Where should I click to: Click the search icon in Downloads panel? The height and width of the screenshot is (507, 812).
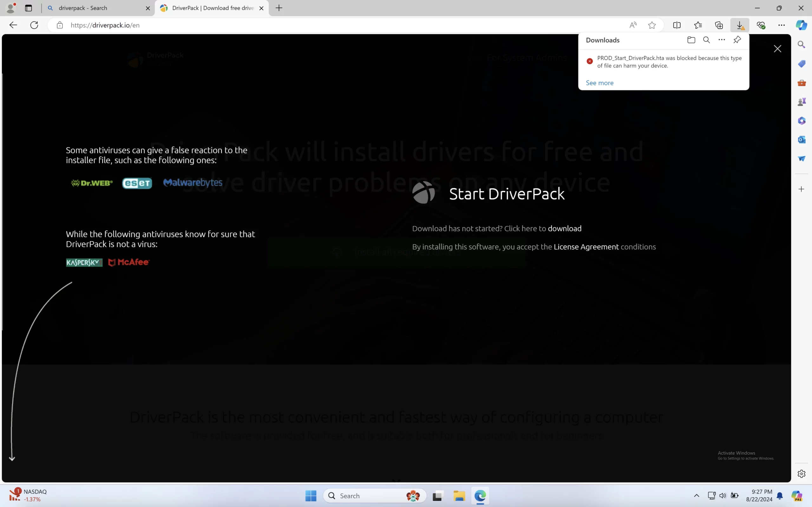coord(707,40)
